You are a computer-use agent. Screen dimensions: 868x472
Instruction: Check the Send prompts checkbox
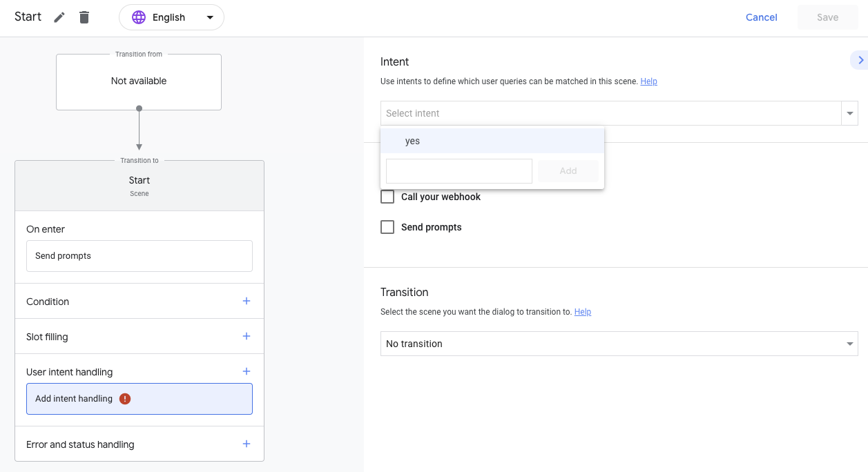coord(388,227)
